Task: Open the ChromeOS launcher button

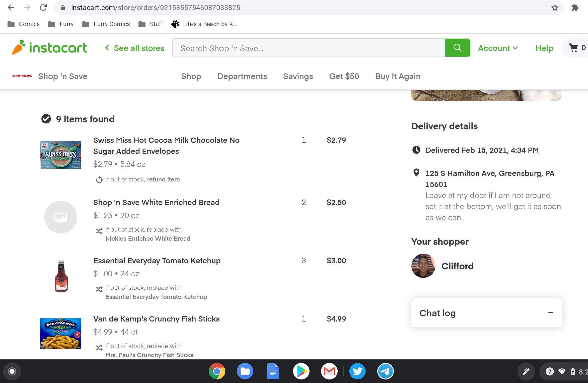Action: pyautogui.click(x=12, y=371)
